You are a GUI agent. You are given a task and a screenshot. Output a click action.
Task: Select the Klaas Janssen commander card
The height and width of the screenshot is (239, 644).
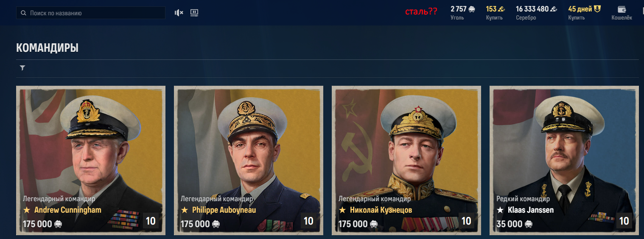(564, 160)
